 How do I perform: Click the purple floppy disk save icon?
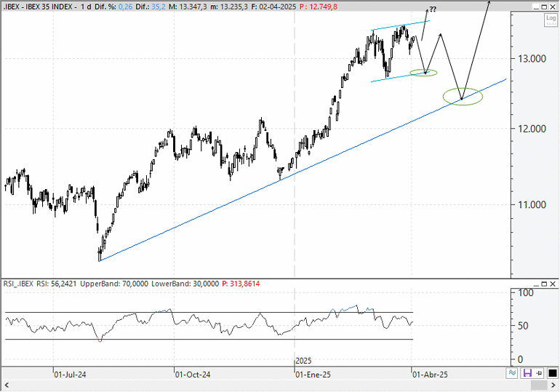click(x=527, y=373)
